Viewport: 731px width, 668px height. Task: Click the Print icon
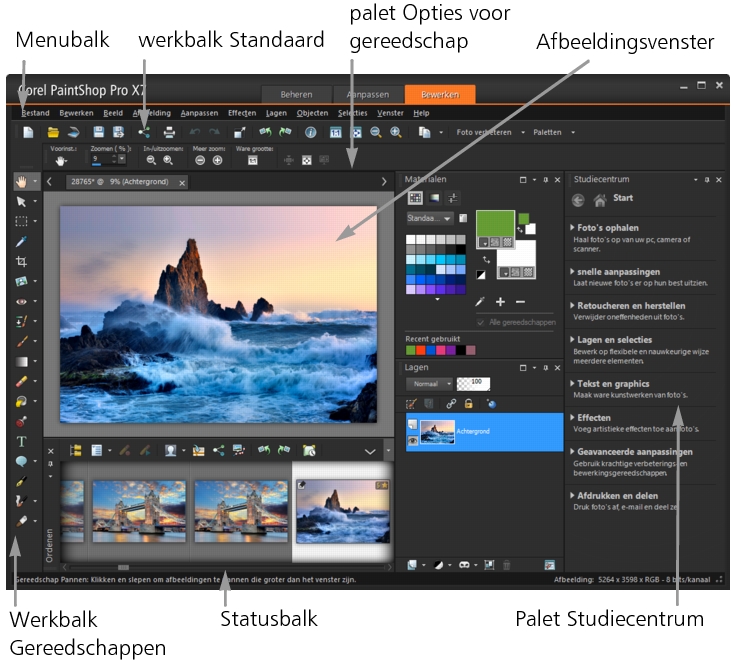pos(169,132)
